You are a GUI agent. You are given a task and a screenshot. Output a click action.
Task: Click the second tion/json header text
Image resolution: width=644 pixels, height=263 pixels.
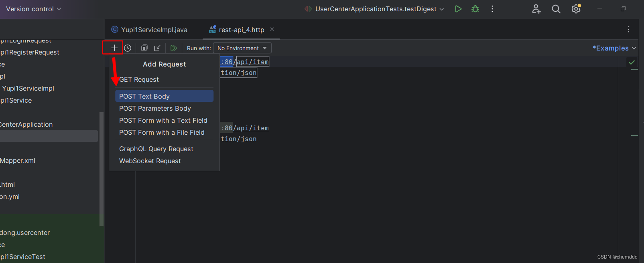click(x=239, y=139)
